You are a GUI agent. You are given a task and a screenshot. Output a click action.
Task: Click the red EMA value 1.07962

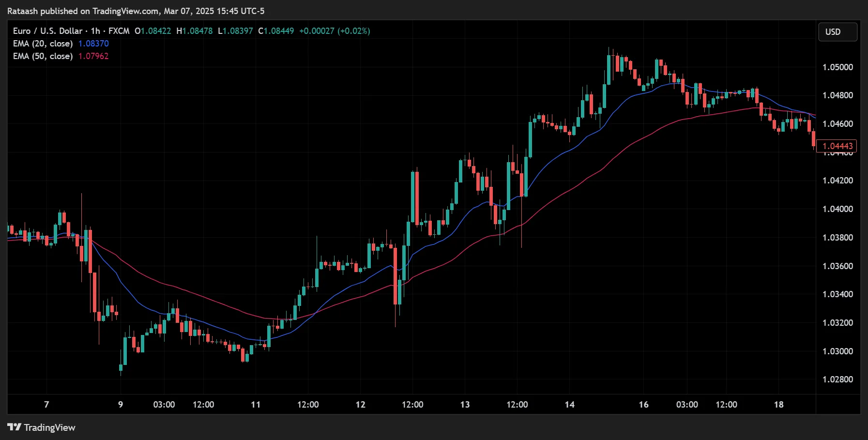(x=94, y=56)
